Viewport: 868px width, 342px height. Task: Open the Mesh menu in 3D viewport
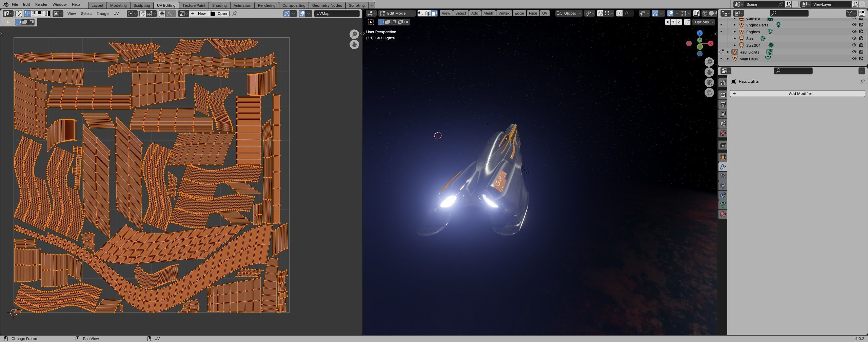(488, 13)
